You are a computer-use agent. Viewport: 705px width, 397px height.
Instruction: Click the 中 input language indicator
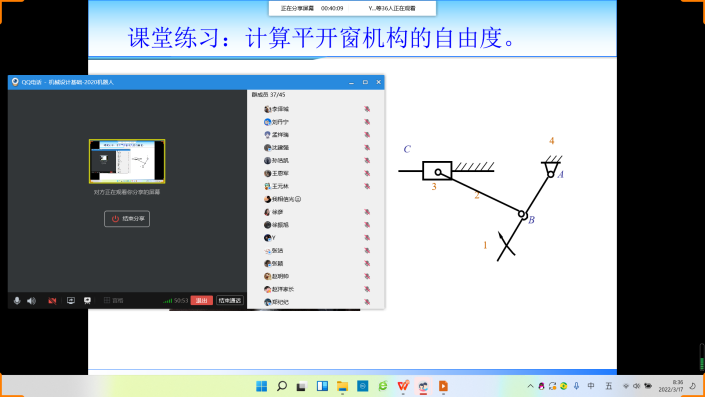(x=591, y=386)
